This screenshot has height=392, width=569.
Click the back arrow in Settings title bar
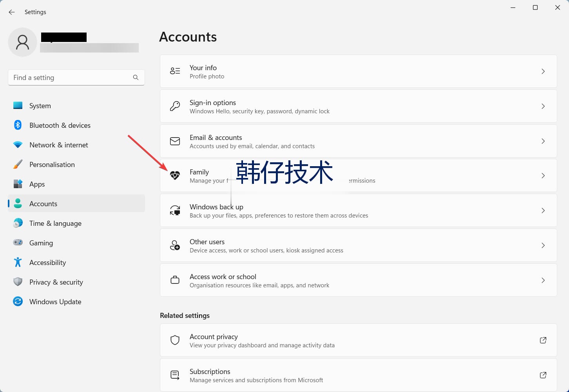(x=12, y=12)
